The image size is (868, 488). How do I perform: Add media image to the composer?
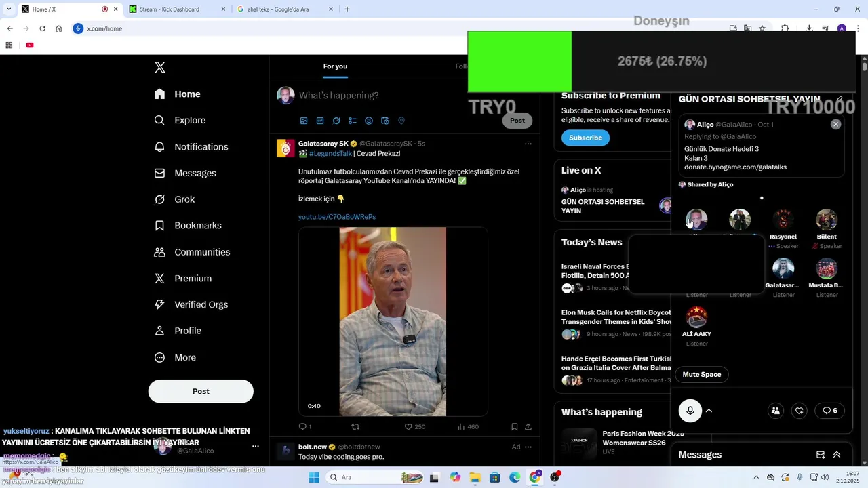(304, 121)
